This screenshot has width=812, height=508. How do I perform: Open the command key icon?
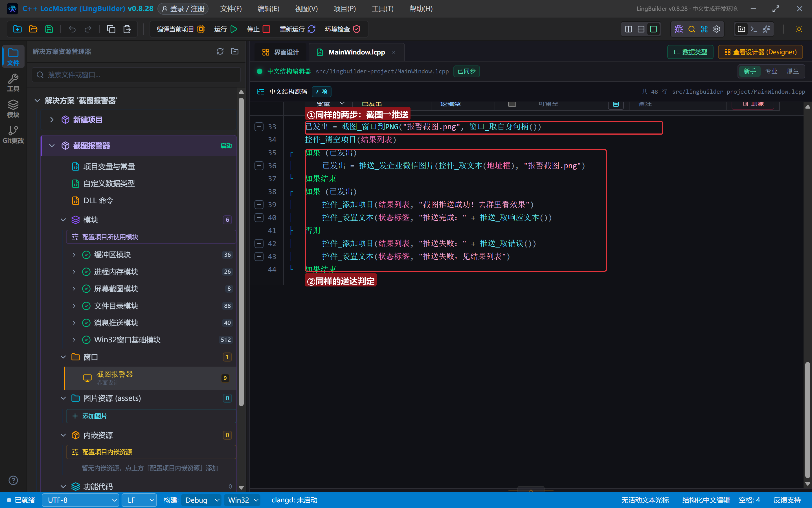click(704, 29)
